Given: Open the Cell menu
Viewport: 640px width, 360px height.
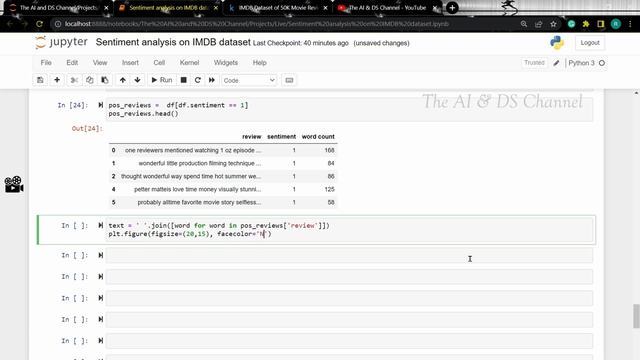Looking at the screenshot, I should 159,63.
